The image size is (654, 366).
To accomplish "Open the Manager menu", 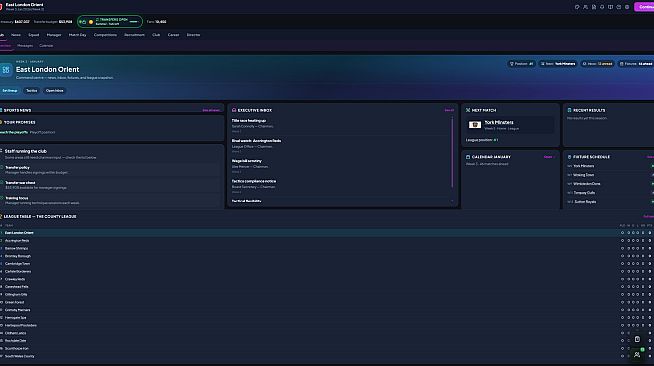I will pos(54,35).
